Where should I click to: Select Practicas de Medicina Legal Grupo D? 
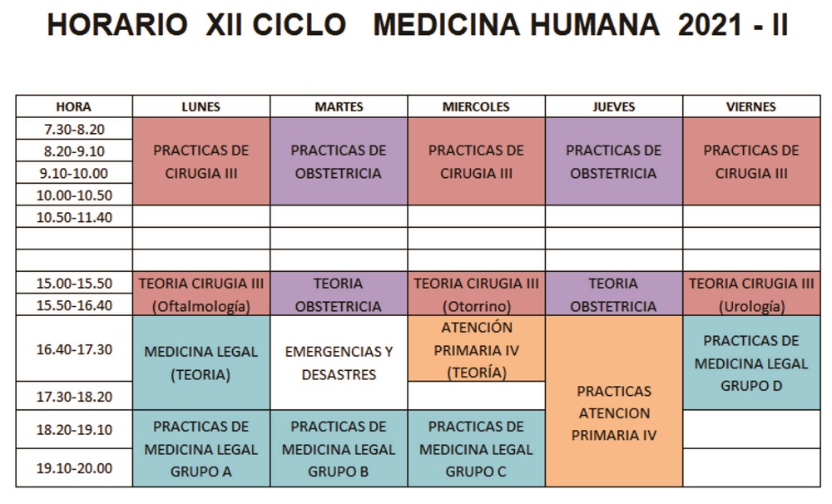(x=751, y=363)
